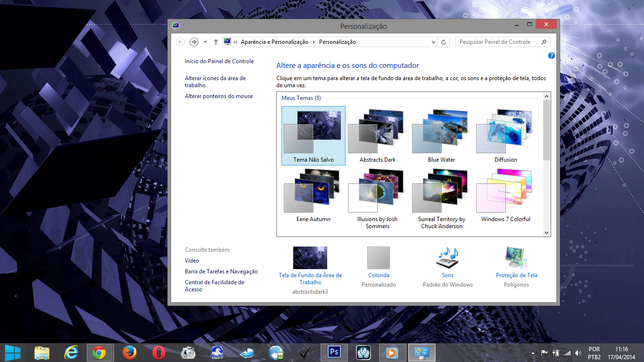Open the Action Center flag icon

(x=544, y=353)
